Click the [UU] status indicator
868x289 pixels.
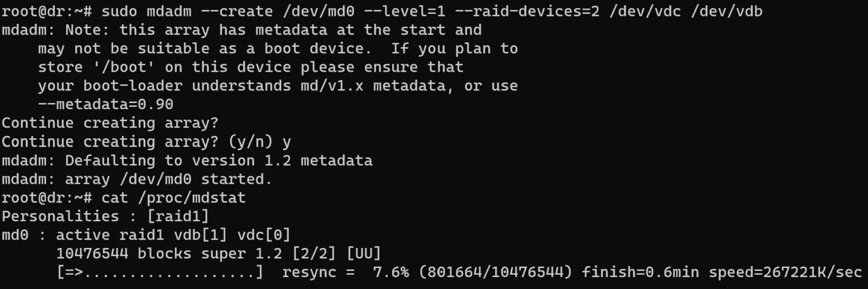click(363, 254)
